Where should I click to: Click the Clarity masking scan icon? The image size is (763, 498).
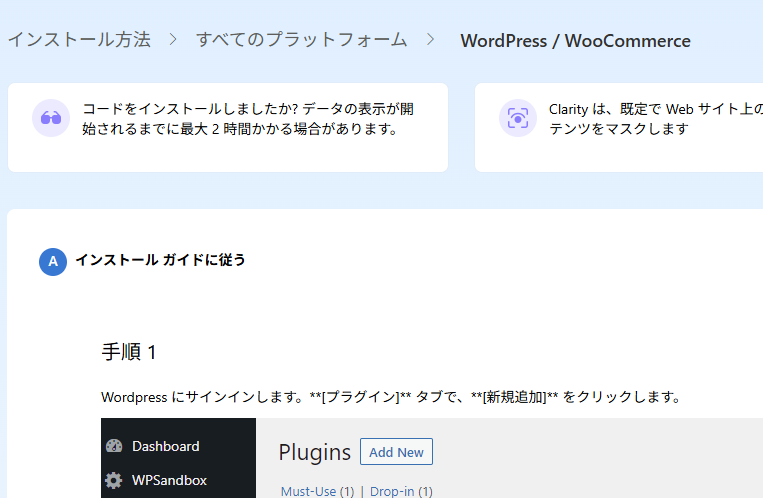518,118
